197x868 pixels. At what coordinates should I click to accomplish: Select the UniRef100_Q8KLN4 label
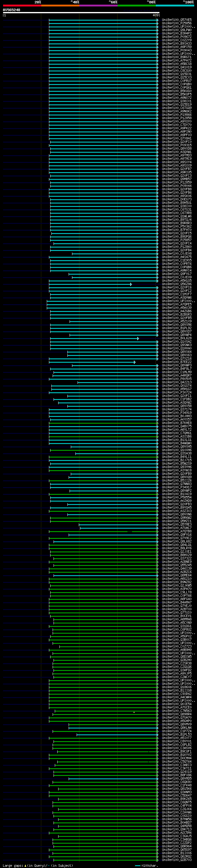coord(177,728)
